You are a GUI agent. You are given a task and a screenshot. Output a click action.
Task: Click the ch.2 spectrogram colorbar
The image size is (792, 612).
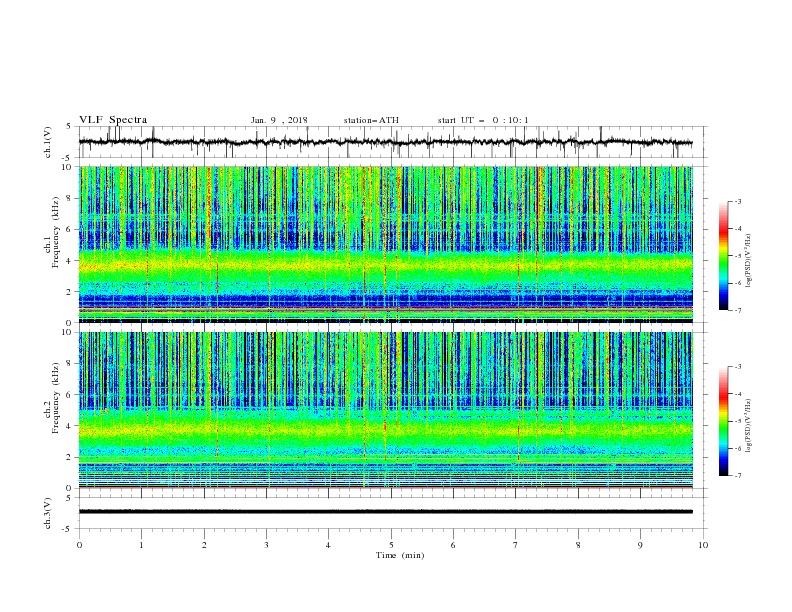coord(723,421)
